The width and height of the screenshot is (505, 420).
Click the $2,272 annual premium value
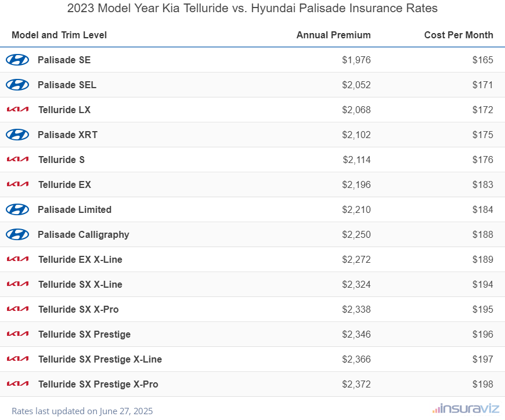[356, 259]
